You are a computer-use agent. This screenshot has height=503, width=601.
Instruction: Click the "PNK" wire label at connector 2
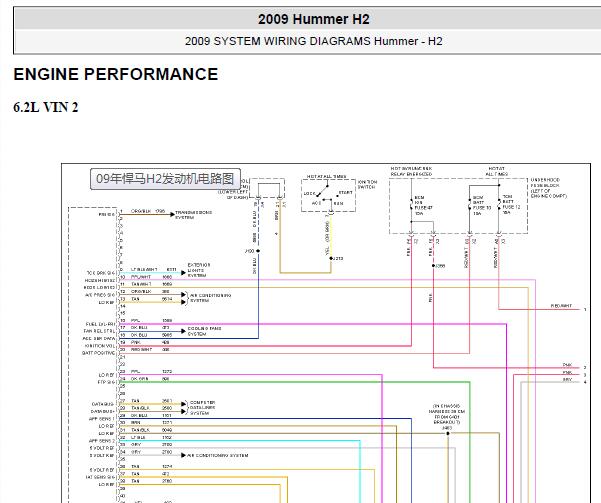[567, 365]
